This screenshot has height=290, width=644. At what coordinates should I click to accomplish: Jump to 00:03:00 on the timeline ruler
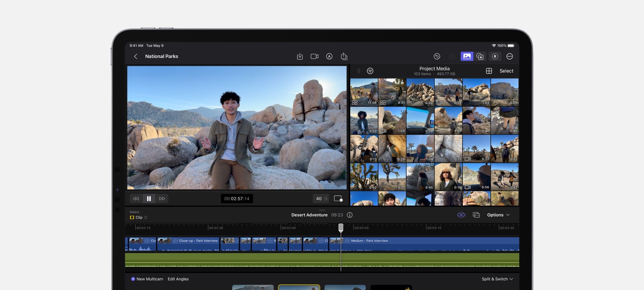[x=361, y=228]
